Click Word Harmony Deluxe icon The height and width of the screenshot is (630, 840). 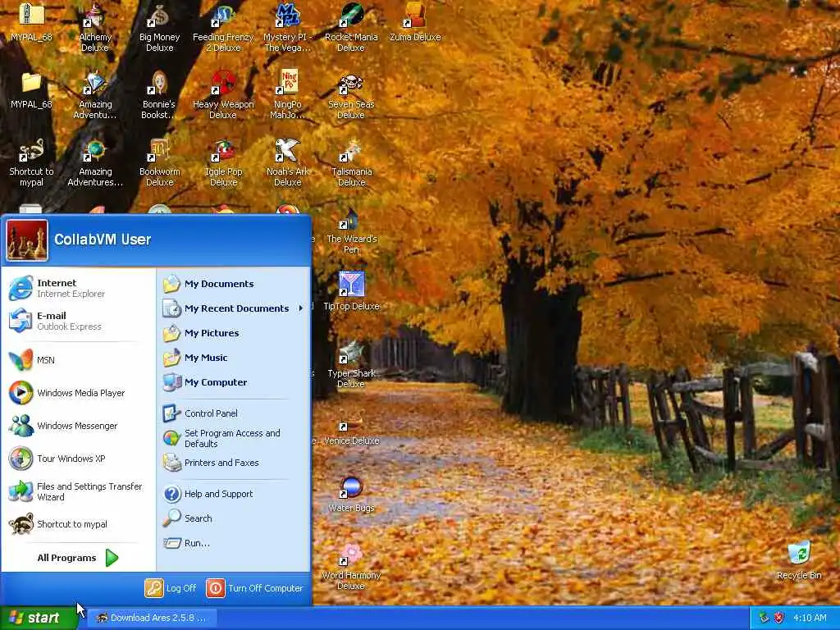coord(351,566)
